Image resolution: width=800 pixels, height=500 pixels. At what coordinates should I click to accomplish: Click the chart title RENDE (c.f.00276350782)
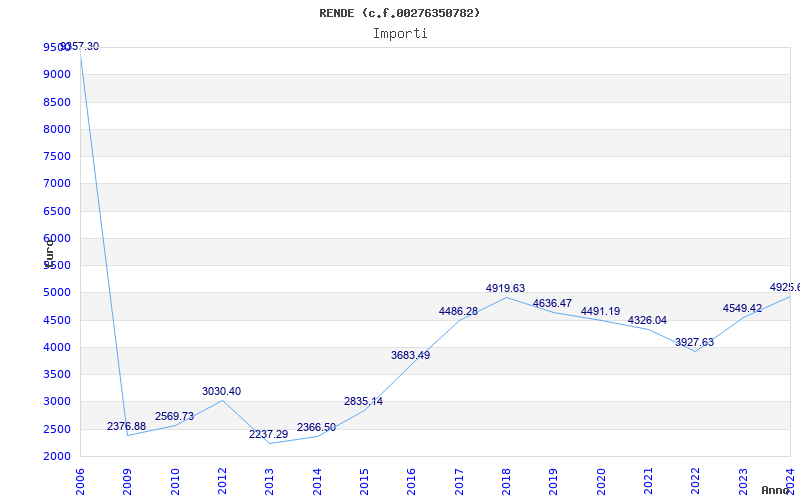click(x=399, y=13)
